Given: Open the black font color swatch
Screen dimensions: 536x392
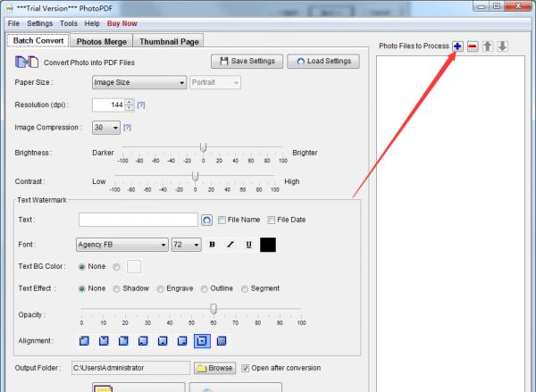Looking at the screenshot, I should point(268,245).
